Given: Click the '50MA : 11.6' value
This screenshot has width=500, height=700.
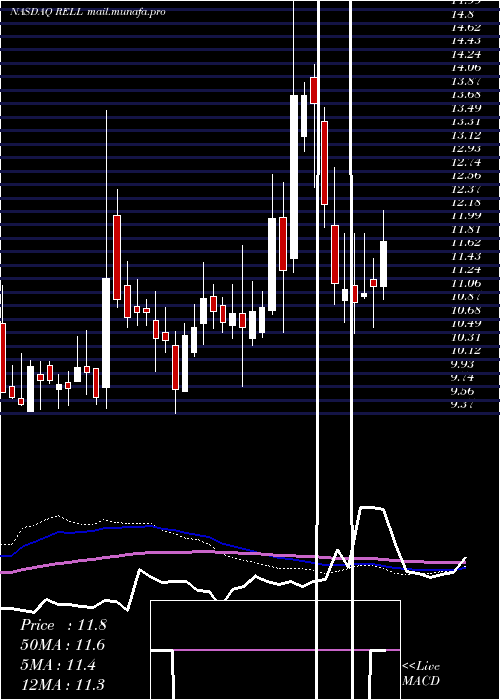Looking at the screenshot, I should point(62,645).
